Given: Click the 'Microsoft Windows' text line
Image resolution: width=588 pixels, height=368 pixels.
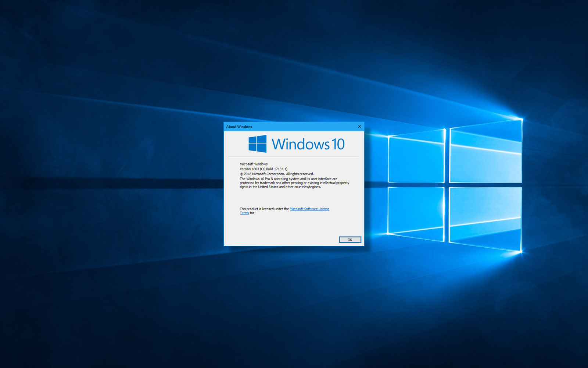Looking at the screenshot, I should 254,164.
